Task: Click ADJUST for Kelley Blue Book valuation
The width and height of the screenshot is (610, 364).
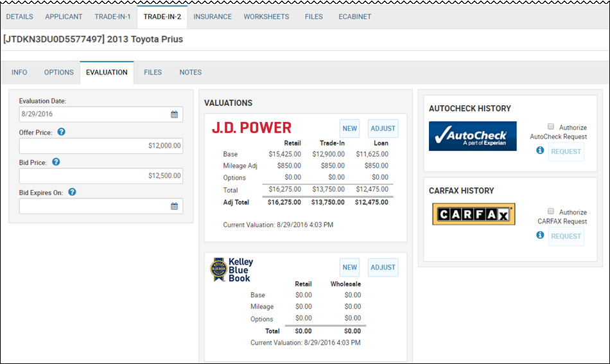Action: pyautogui.click(x=383, y=267)
